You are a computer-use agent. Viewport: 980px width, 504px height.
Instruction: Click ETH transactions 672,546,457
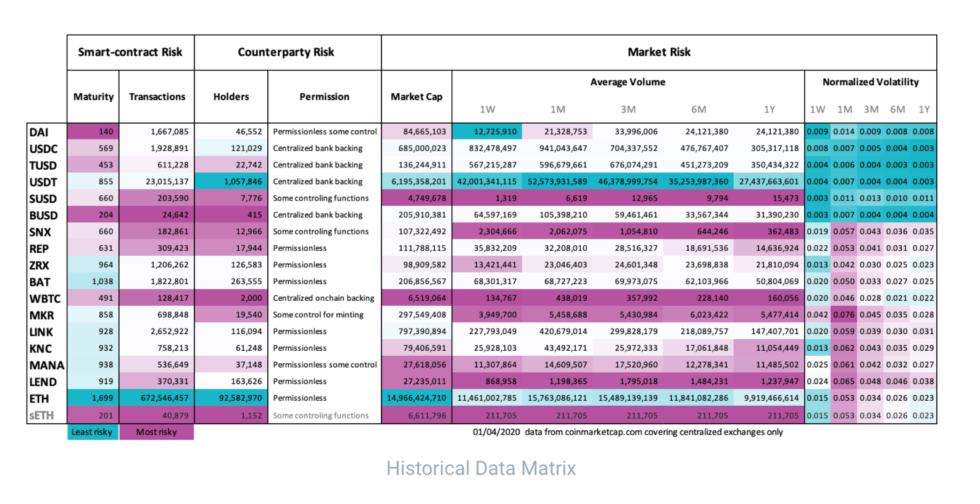click(x=165, y=398)
